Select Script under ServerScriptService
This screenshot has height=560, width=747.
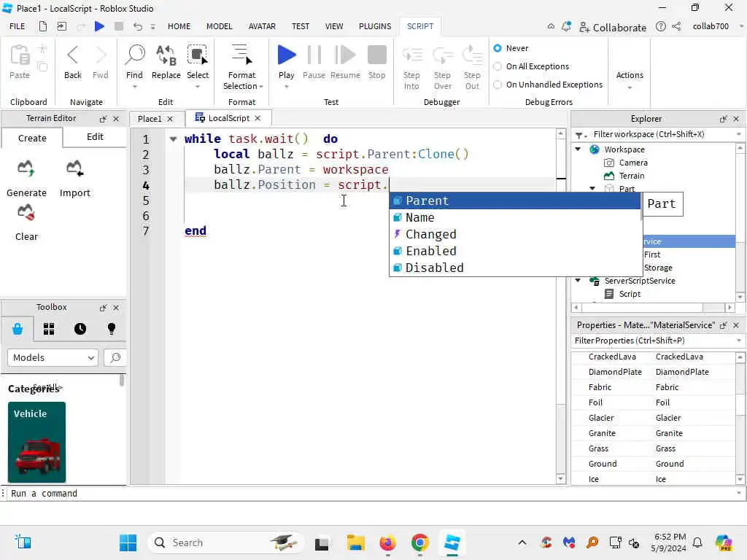click(x=630, y=295)
